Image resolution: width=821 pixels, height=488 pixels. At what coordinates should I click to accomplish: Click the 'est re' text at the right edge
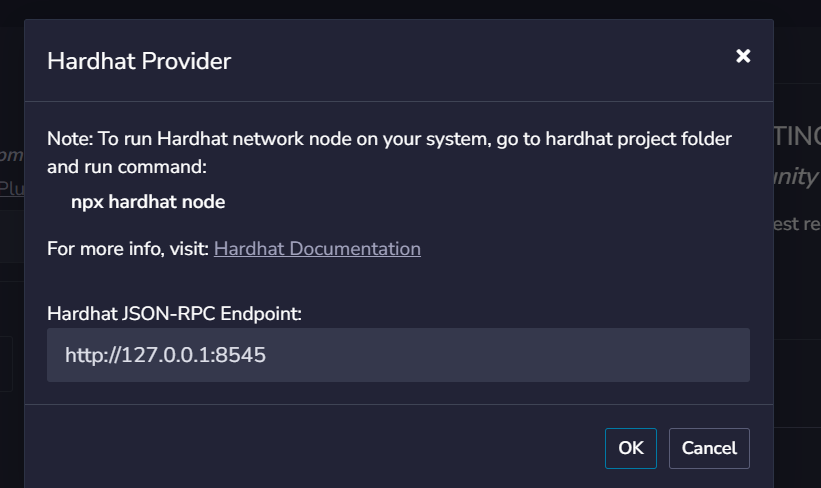(797, 224)
